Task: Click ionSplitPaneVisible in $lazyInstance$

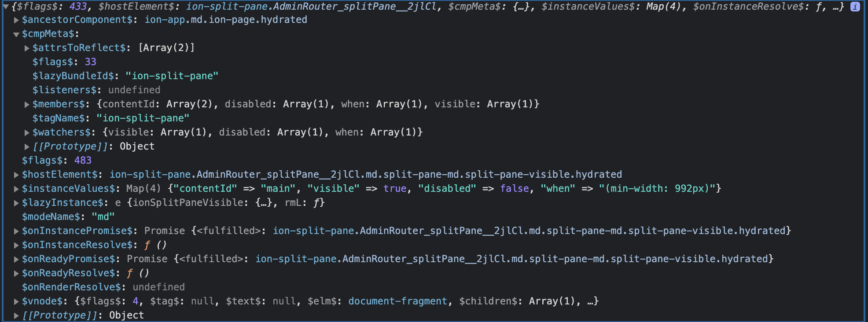Action: pos(188,203)
